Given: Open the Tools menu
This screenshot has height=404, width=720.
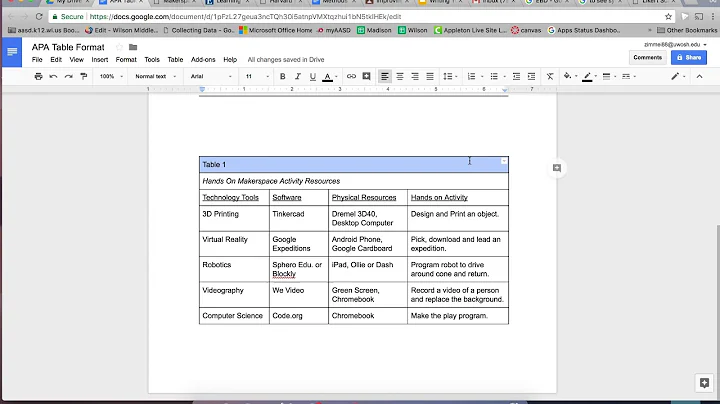Looking at the screenshot, I should (x=152, y=60).
